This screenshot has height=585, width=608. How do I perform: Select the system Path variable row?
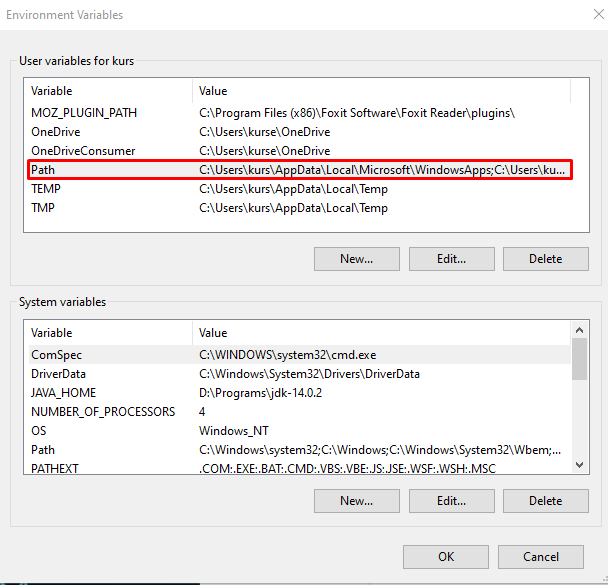click(300, 450)
